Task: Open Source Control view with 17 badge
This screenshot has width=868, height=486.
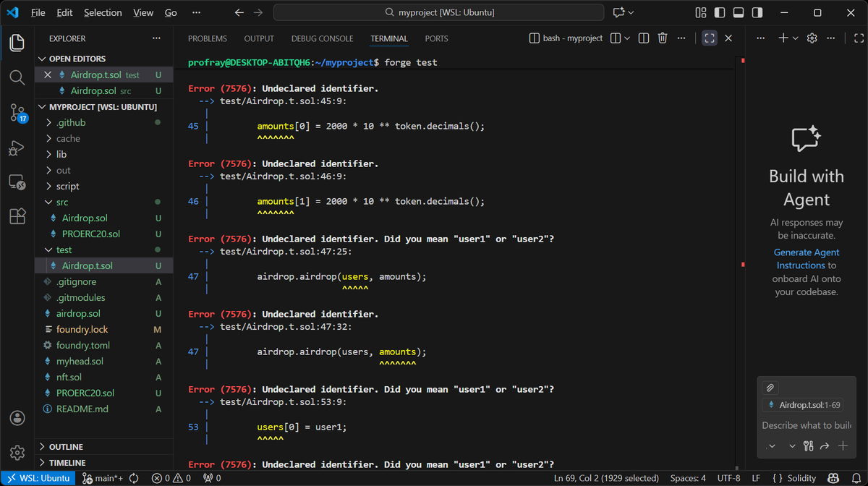Action: 17,112
